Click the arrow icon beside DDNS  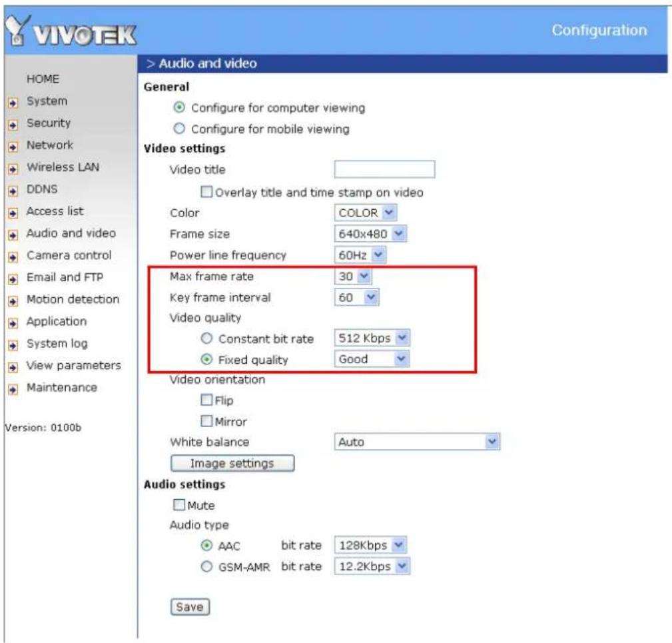[13, 191]
